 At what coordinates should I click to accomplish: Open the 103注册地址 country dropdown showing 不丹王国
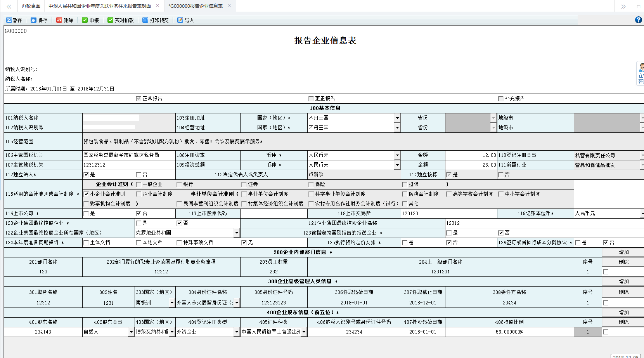(397, 118)
